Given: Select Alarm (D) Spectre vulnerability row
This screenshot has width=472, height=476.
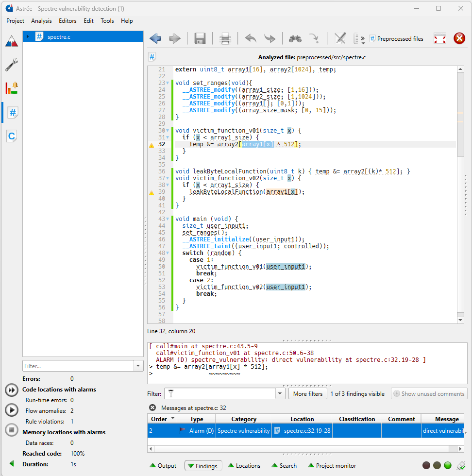Looking at the screenshot, I should click(x=305, y=430).
